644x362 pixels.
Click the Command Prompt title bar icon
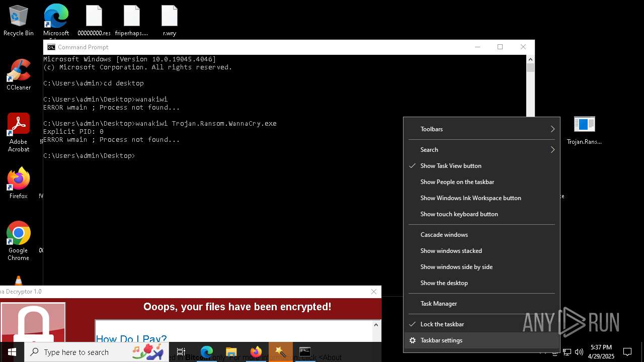(x=51, y=47)
